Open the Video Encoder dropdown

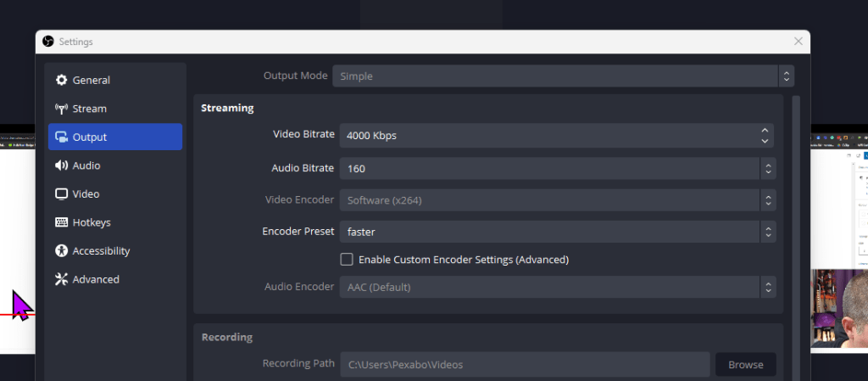(558, 200)
